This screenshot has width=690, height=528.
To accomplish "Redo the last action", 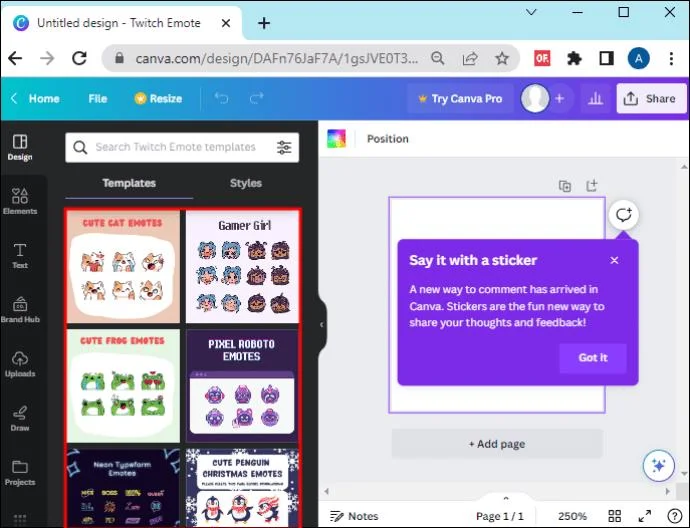I will (x=256, y=98).
